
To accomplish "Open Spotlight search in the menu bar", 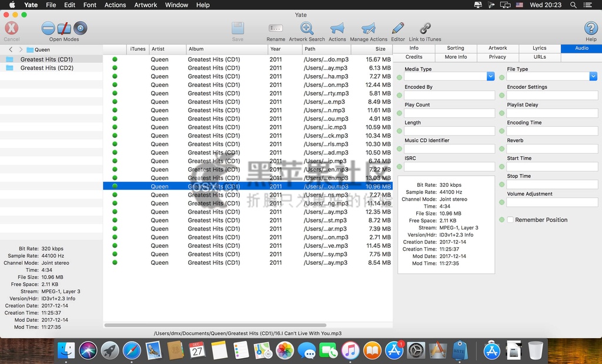I will click(x=573, y=5).
